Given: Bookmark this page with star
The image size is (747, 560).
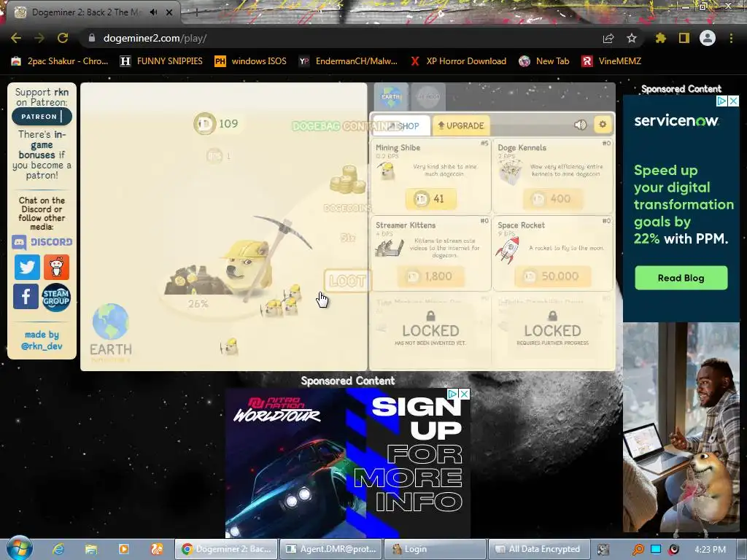Looking at the screenshot, I should 632,38.
